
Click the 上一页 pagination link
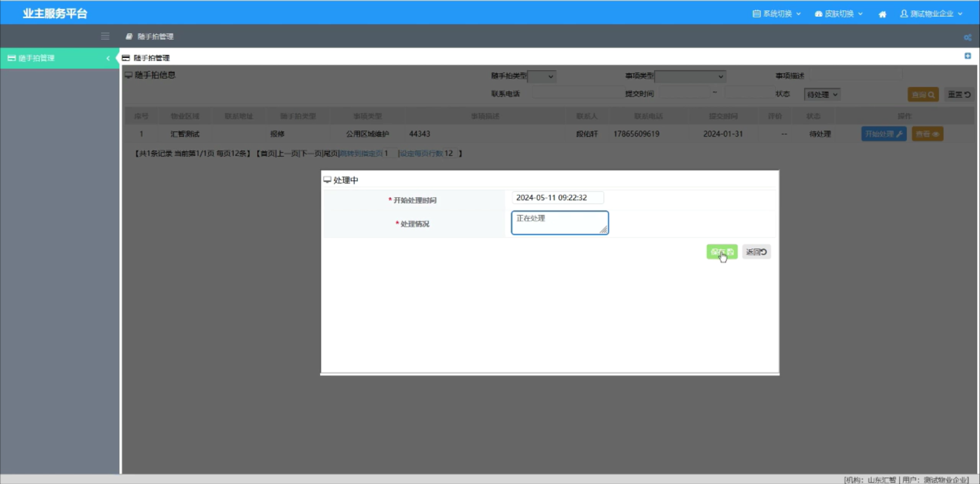(x=288, y=153)
